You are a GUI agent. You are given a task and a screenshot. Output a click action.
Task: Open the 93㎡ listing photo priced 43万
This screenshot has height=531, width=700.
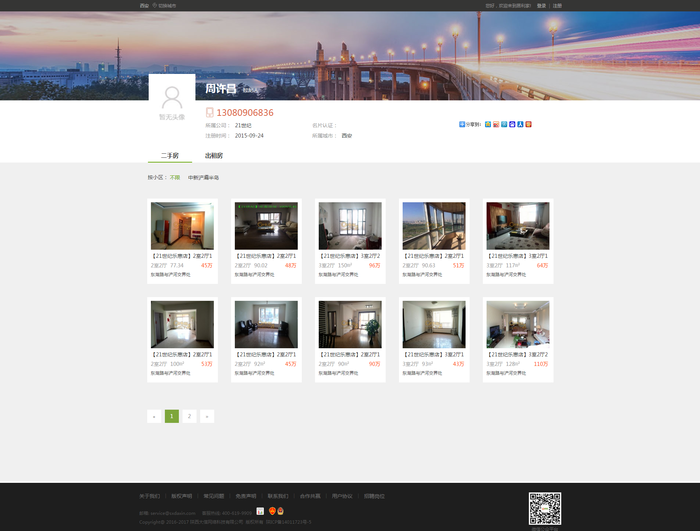coord(434,324)
